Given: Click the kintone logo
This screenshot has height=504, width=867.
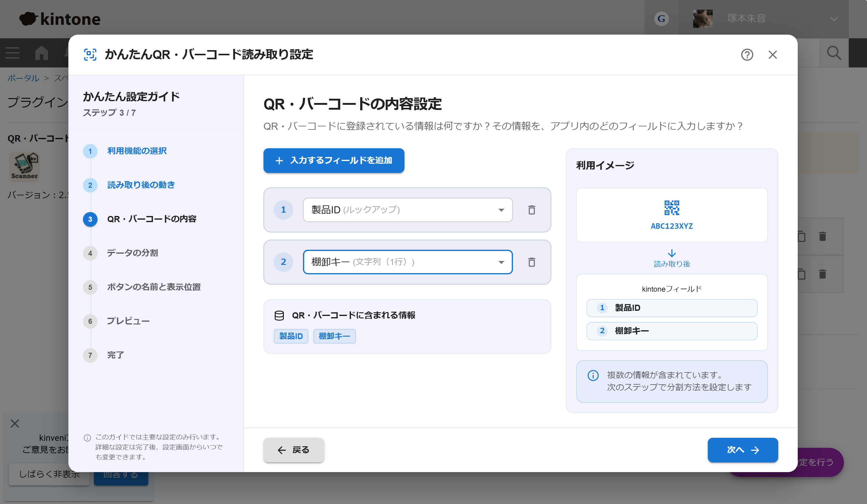Looking at the screenshot, I should [60, 19].
